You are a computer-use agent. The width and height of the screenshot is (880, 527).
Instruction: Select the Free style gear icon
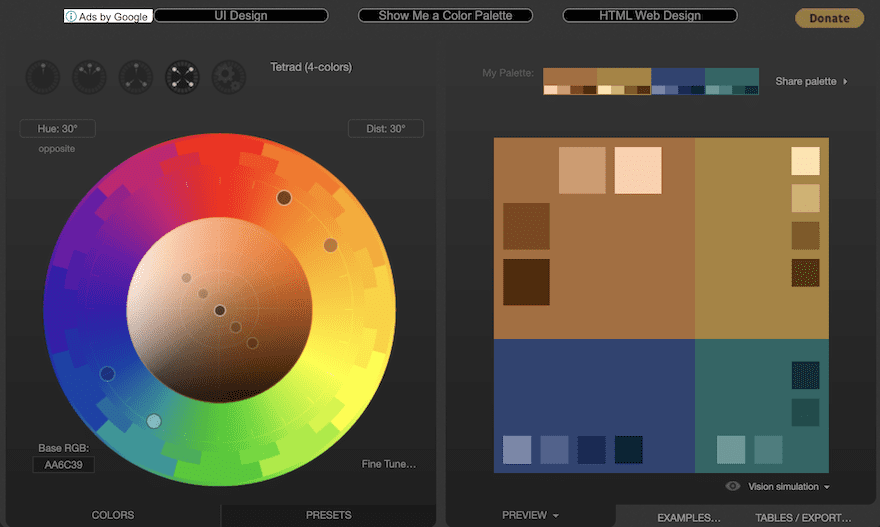(229, 77)
